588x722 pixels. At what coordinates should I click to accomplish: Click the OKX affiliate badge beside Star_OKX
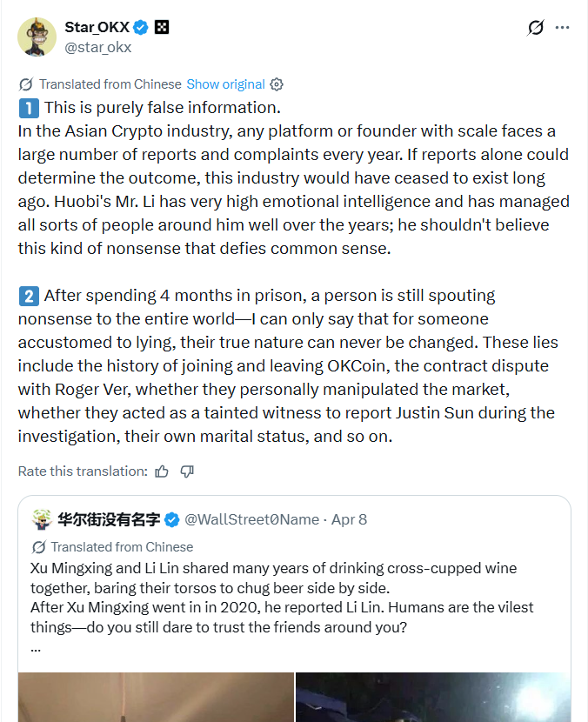click(161, 27)
